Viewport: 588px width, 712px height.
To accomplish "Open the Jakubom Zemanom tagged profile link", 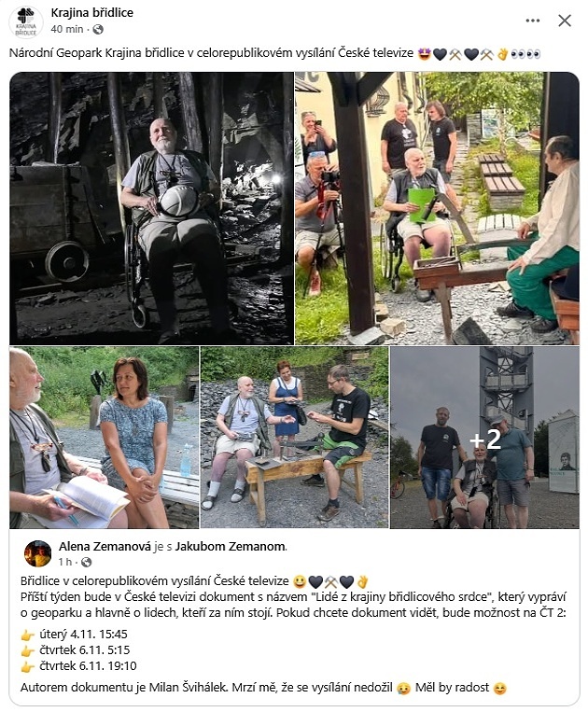I will (x=231, y=546).
